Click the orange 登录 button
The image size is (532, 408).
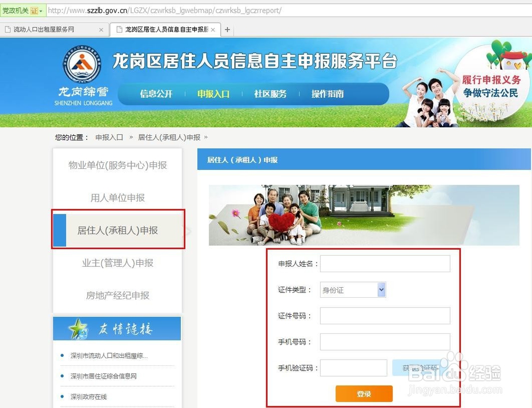click(x=364, y=394)
